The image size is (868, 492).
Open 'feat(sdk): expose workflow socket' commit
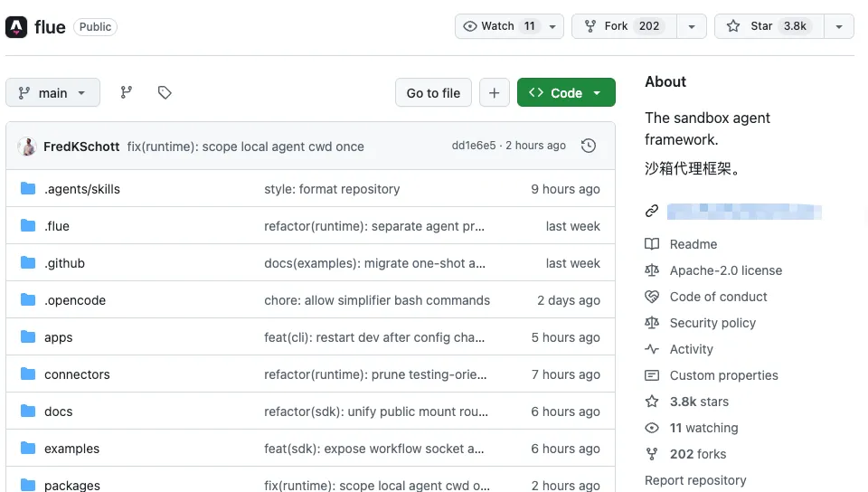(x=374, y=449)
